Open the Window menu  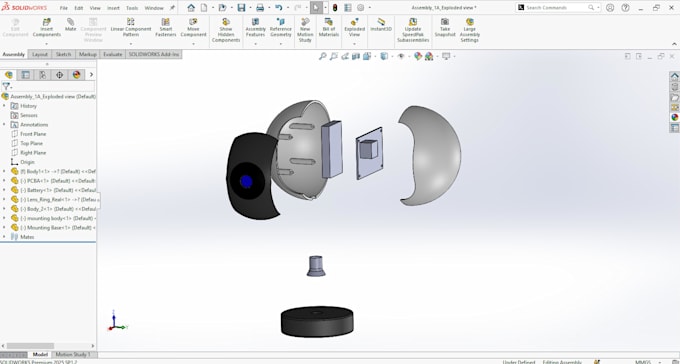154,8
